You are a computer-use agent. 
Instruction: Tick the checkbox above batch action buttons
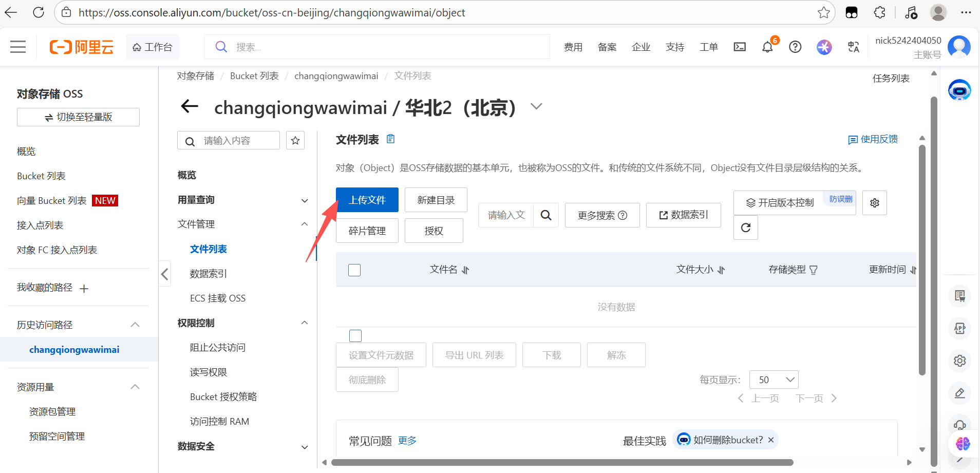pos(355,336)
